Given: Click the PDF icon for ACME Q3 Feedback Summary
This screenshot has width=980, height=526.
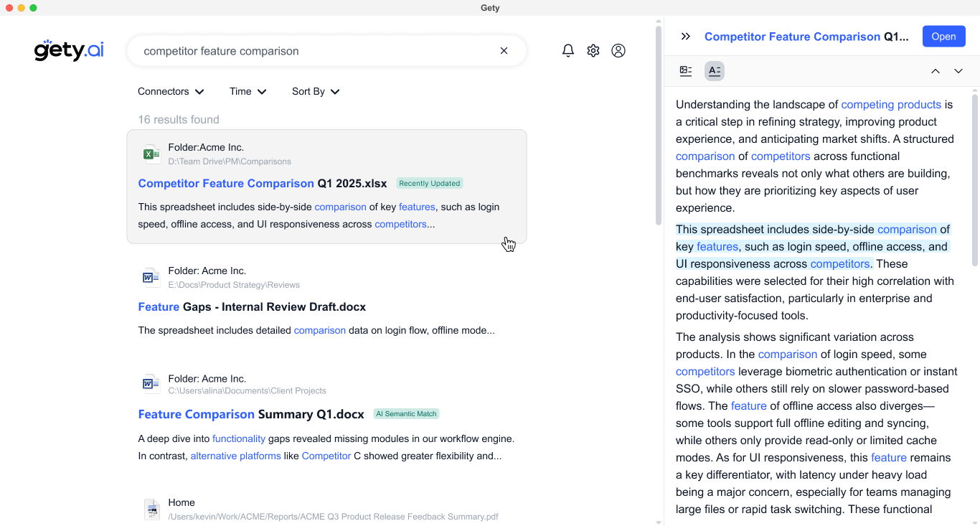Looking at the screenshot, I should click(152, 509).
